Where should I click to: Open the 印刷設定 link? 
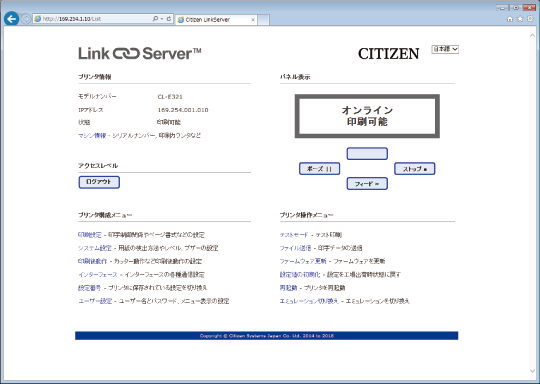click(90, 235)
